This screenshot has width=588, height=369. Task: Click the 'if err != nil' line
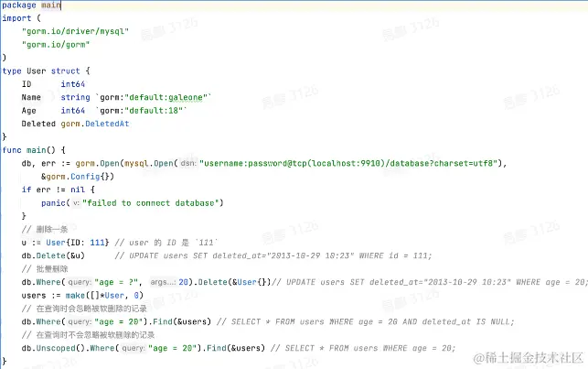[x=59, y=190]
